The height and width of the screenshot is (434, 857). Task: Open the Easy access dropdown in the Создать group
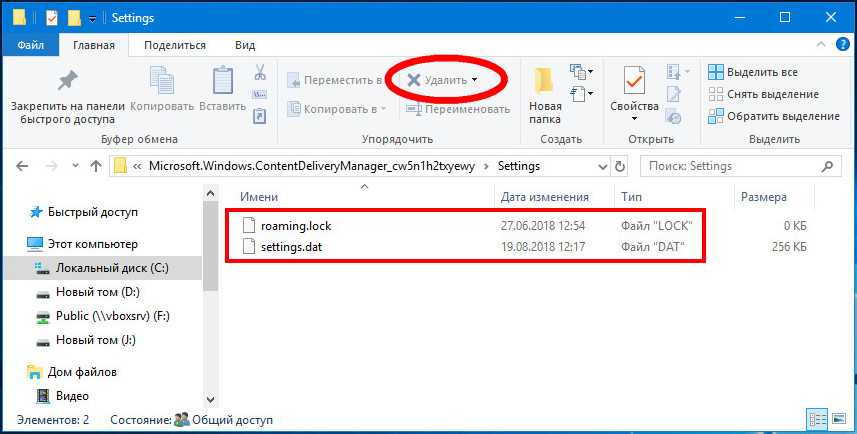point(582,94)
